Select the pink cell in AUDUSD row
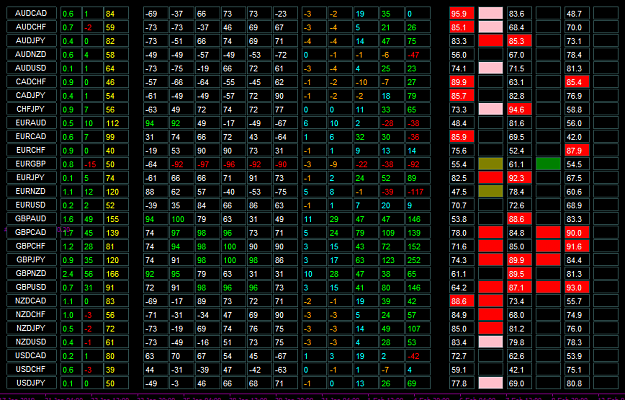625x400 pixels. coord(491,68)
